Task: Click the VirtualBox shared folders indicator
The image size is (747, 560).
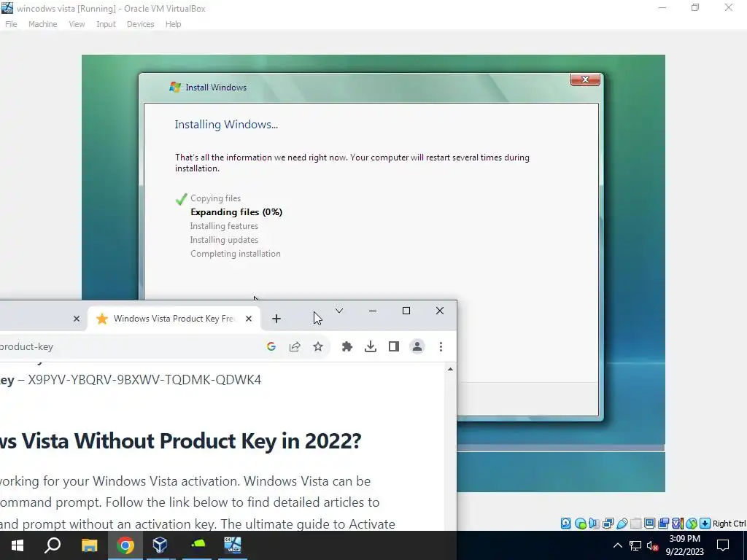Action: tap(635, 524)
